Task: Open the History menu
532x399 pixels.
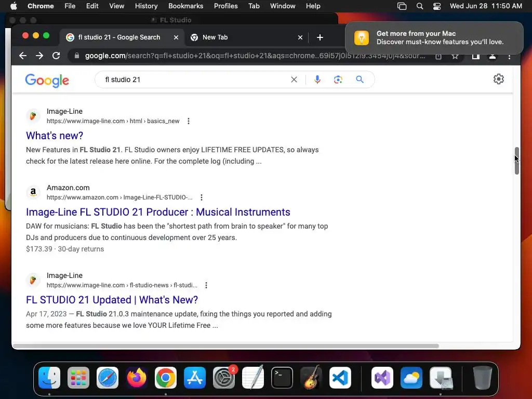Action: 146,6
